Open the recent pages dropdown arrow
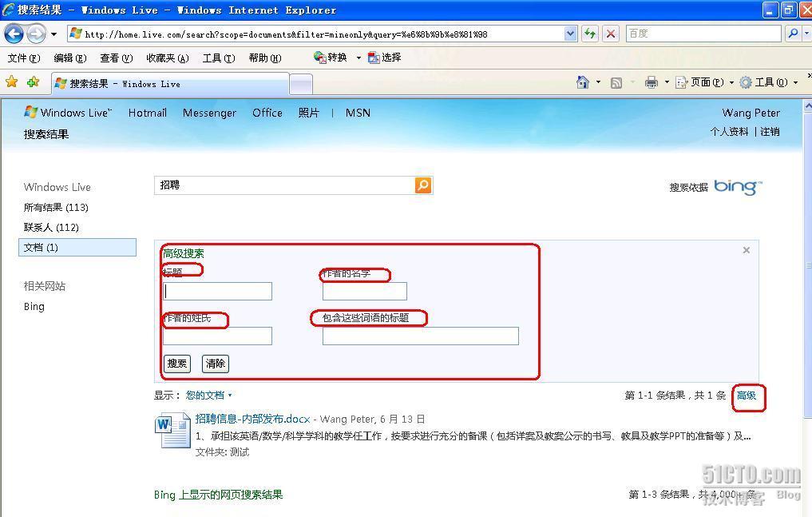812x517 pixels. [53, 34]
